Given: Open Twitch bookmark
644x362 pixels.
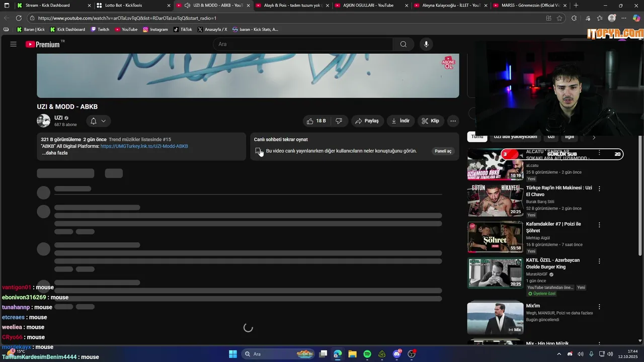Looking at the screenshot, I should tap(100, 30).
